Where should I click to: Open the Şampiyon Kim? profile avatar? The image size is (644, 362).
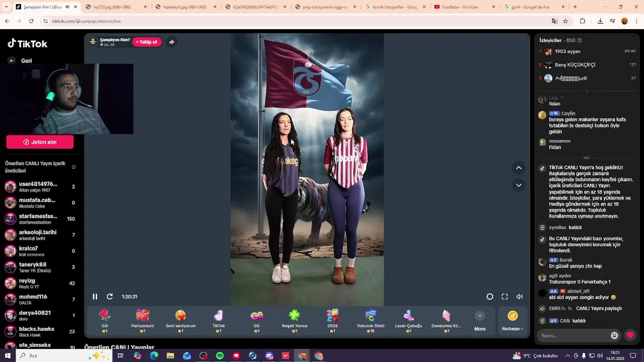(93, 42)
